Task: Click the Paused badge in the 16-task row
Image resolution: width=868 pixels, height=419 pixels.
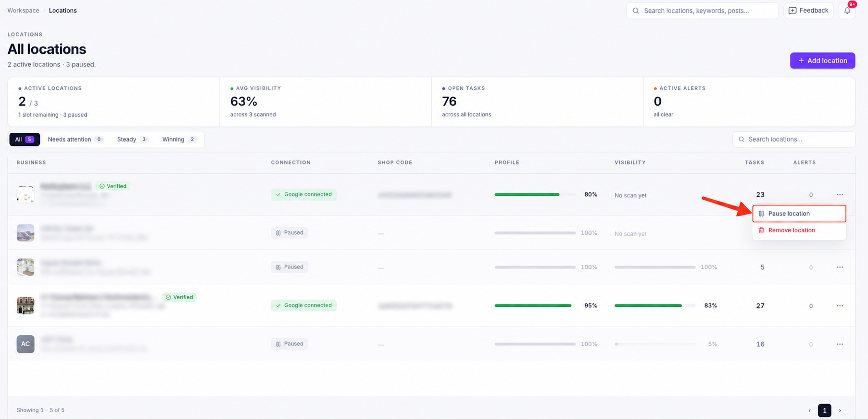Action: 289,344
